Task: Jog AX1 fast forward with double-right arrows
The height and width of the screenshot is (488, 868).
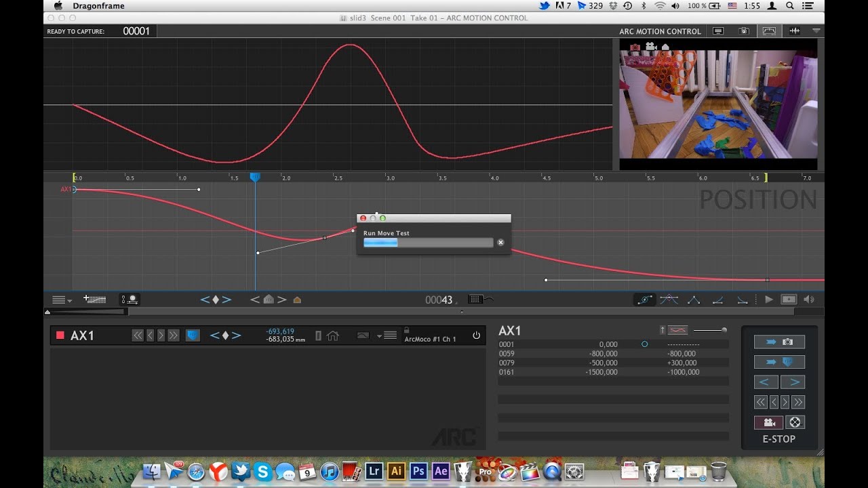Action: pyautogui.click(x=174, y=335)
